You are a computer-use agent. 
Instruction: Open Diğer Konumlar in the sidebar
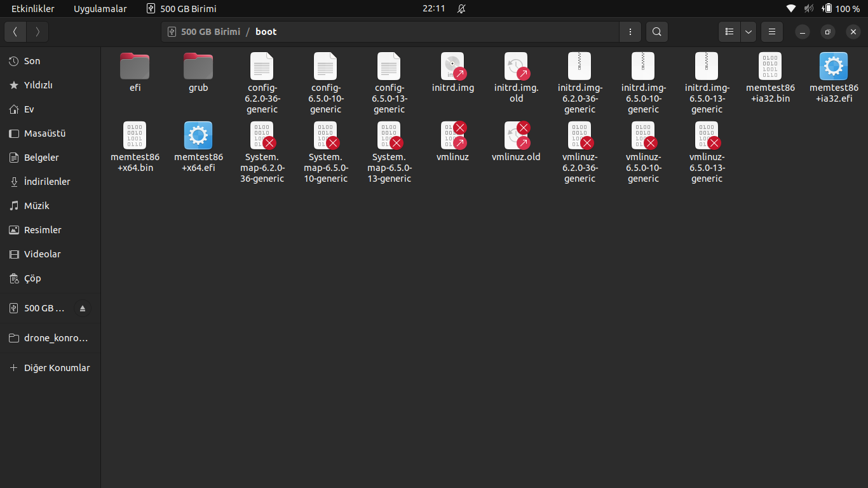pos(57,368)
